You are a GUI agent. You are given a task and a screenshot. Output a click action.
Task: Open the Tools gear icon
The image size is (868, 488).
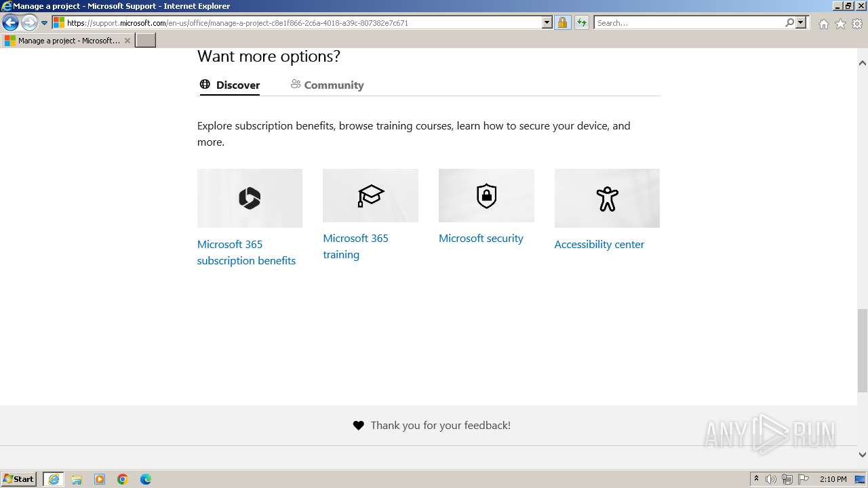click(x=857, y=24)
